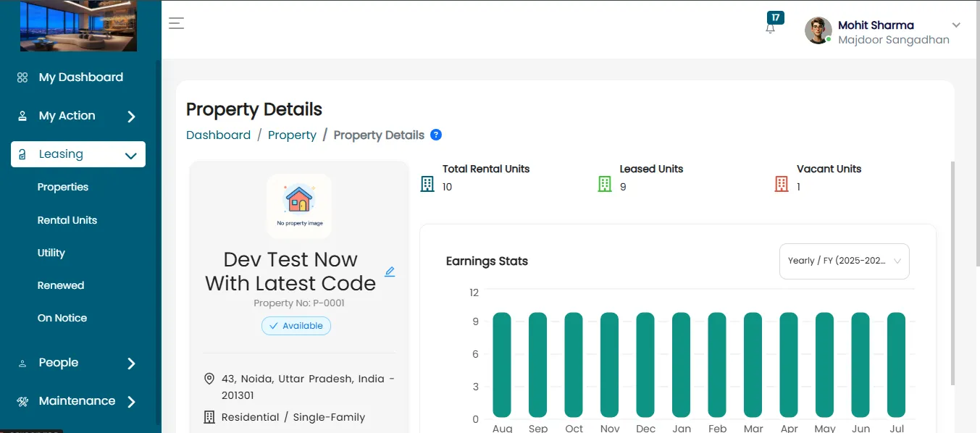Screen dimensions: 980x433
Task: Click the pencil edit icon beside property name
Action: pos(390,272)
